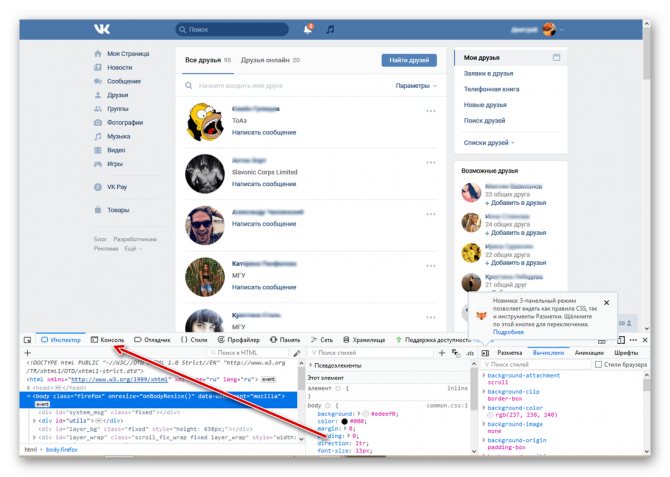Open Заявки в друзья section
The image size is (670, 477).
tap(488, 74)
